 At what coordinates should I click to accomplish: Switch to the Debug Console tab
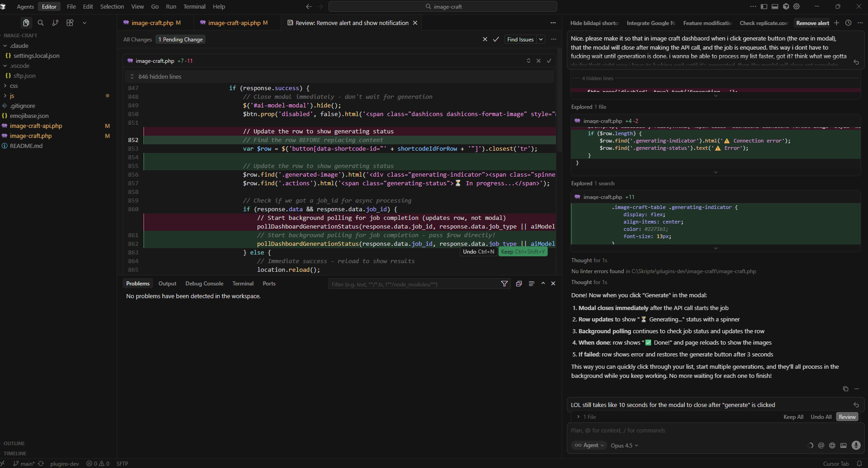pyautogui.click(x=204, y=283)
